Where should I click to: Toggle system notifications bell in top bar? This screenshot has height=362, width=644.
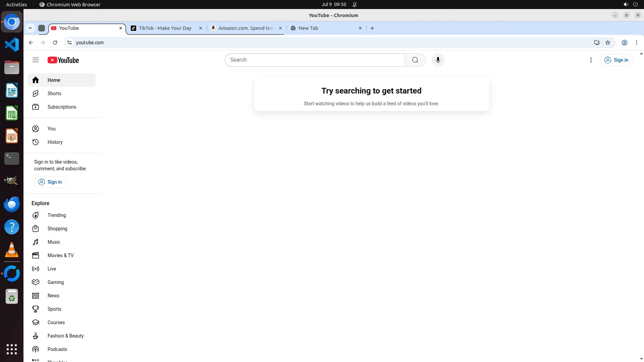click(355, 4)
